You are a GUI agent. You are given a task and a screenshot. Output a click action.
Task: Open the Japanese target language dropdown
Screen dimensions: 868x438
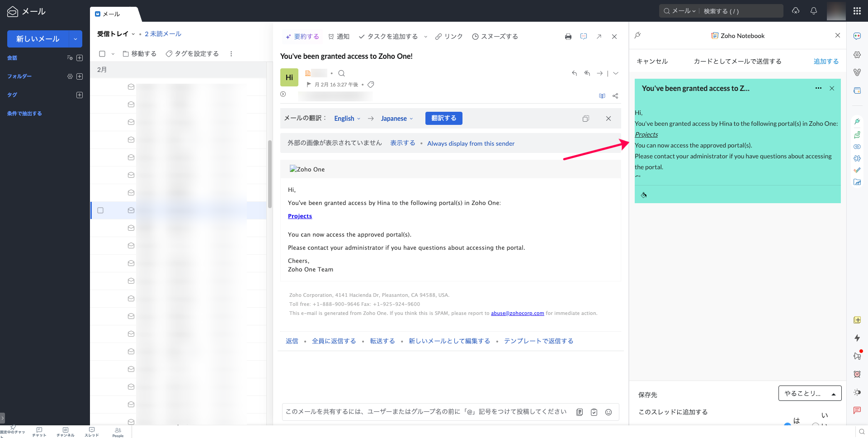pos(396,119)
